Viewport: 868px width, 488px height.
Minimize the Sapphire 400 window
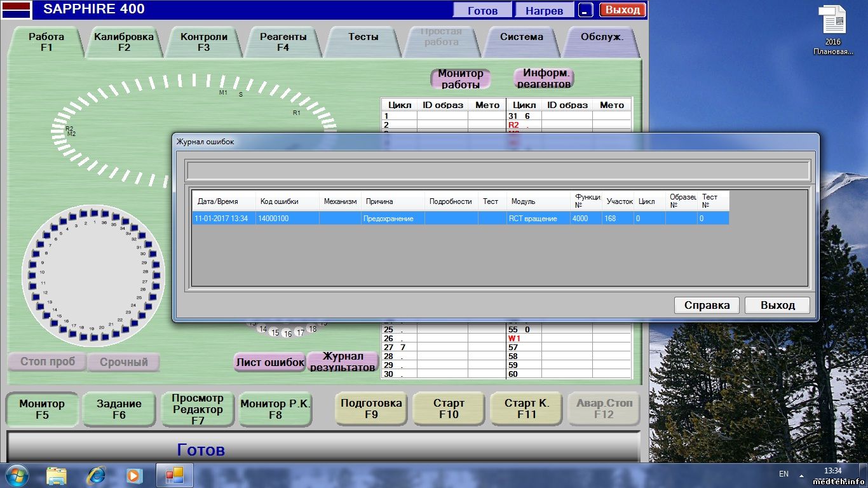[x=585, y=10]
